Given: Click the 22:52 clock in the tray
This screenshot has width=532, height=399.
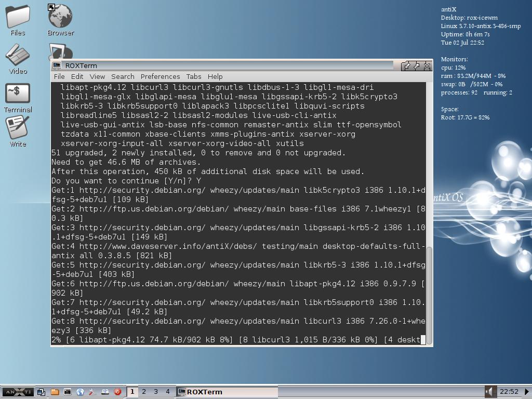Looking at the screenshot, I should [x=509, y=392].
